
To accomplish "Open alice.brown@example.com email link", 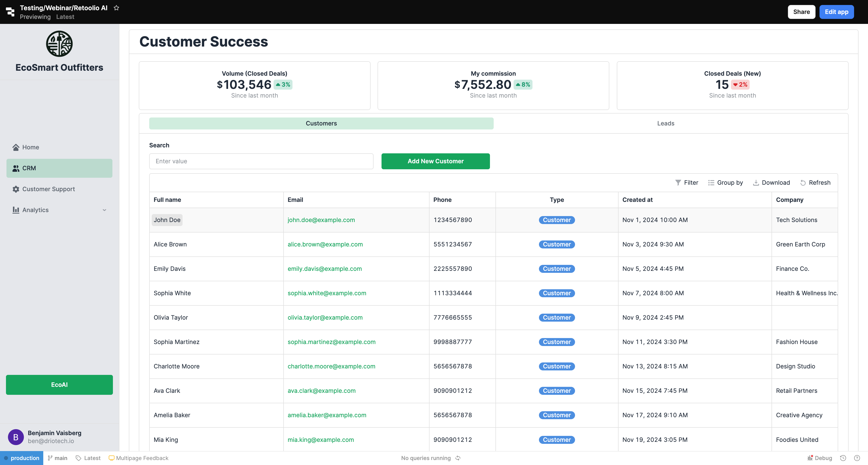I will pyautogui.click(x=325, y=244).
